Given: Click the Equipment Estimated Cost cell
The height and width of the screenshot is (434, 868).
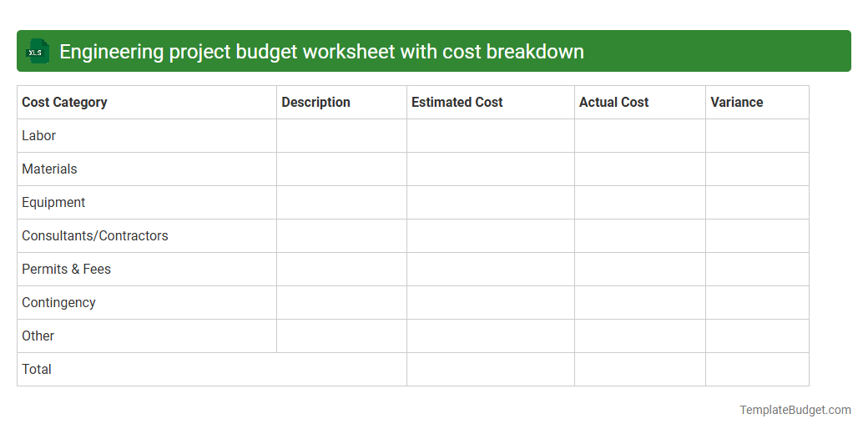Looking at the screenshot, I should coord(491,203).
